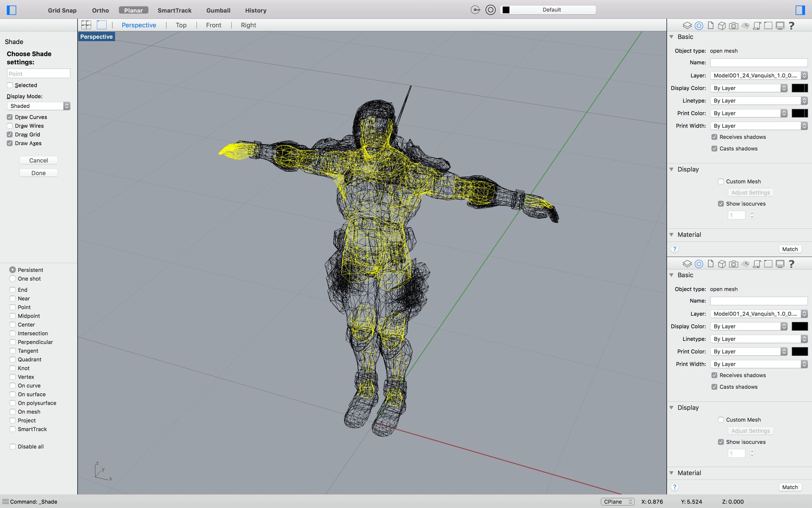Screen dimensions: 812x508
Task: Click upper Display Color black swatch
Action: pos(800,88)
